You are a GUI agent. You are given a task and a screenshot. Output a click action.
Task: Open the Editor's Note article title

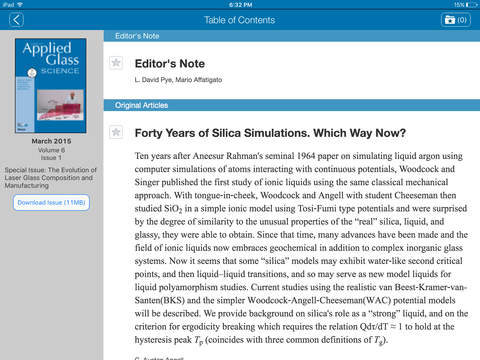tap(170, 64)
